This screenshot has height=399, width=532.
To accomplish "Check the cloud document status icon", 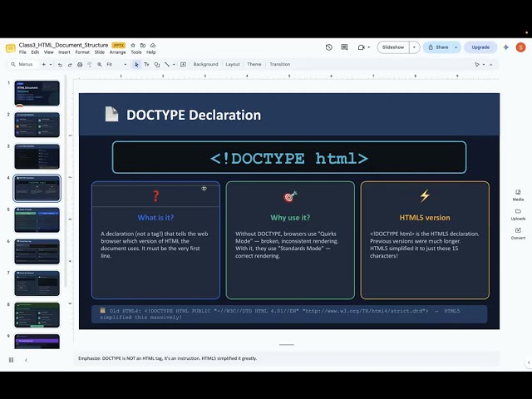I will (x=153, y=45).
